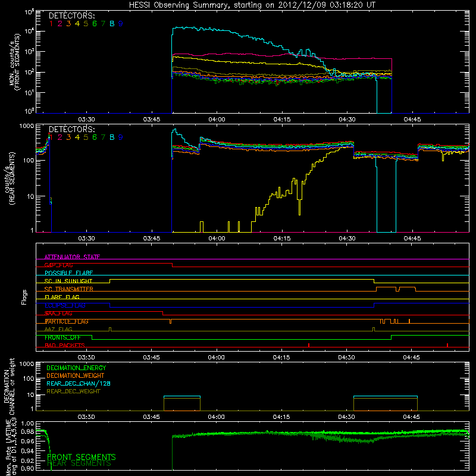Select FRONT SEGMENTS legend in livetime panel
The image size is (476, 476).
pos(82,457)
